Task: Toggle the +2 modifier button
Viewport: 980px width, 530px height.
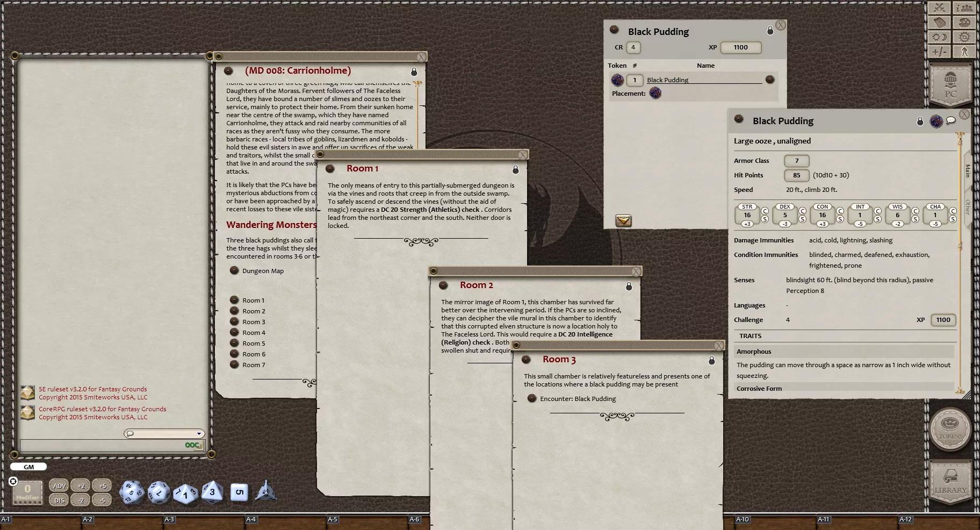Action: [81, 485]
